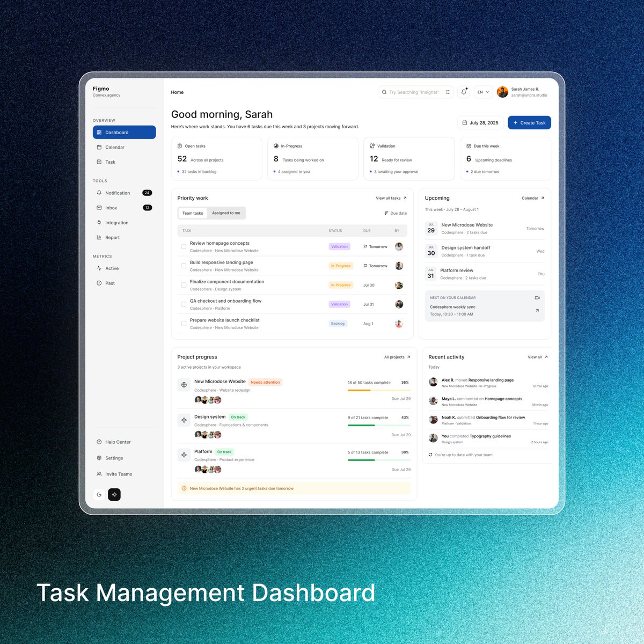Click the Create Task button
The height and width of the screenshot is (644, 644).
point(529,122)
